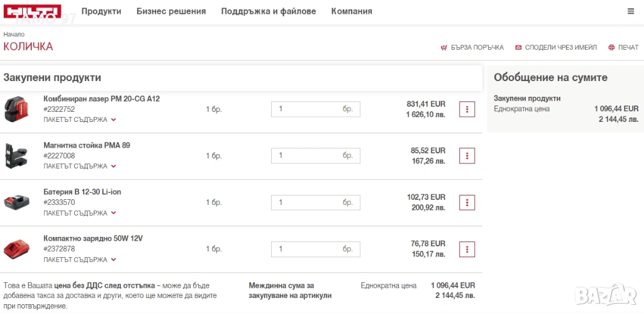Expand ПАКЕТЪТ СЪДЪРЖА under Комбиниран лазер
The width and height of the screenshot is (644, 313).
80,120
